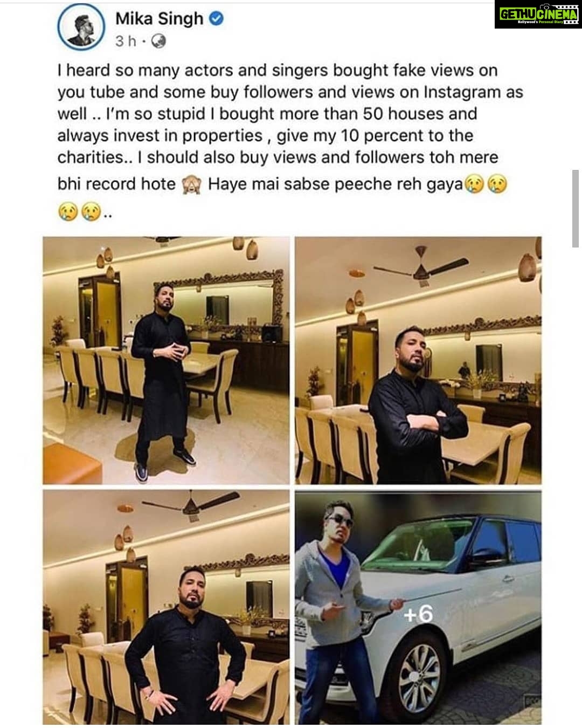Click the blue verified badge
Screen dimensions: 582x728
tap(216, 19)
